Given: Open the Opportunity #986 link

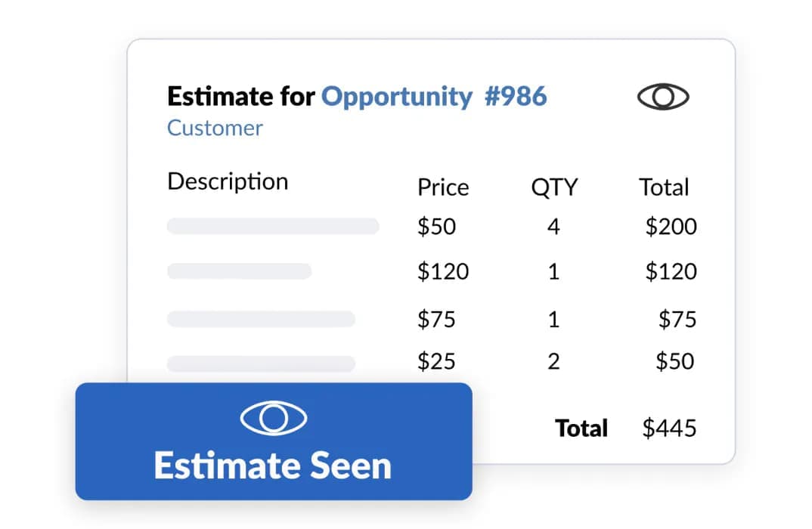Looking at the screenshot, I should [434, 97].
